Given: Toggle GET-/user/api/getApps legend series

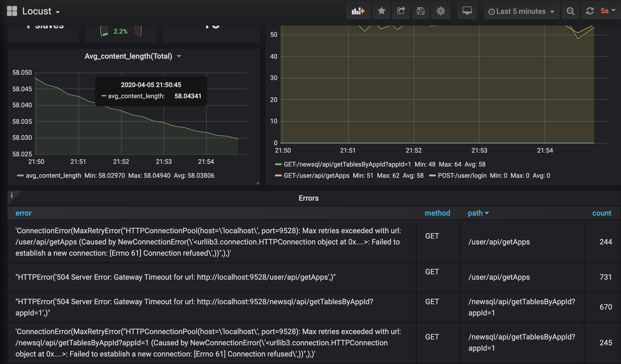Looking at the screenshot, I should click(x=316, y=176).
